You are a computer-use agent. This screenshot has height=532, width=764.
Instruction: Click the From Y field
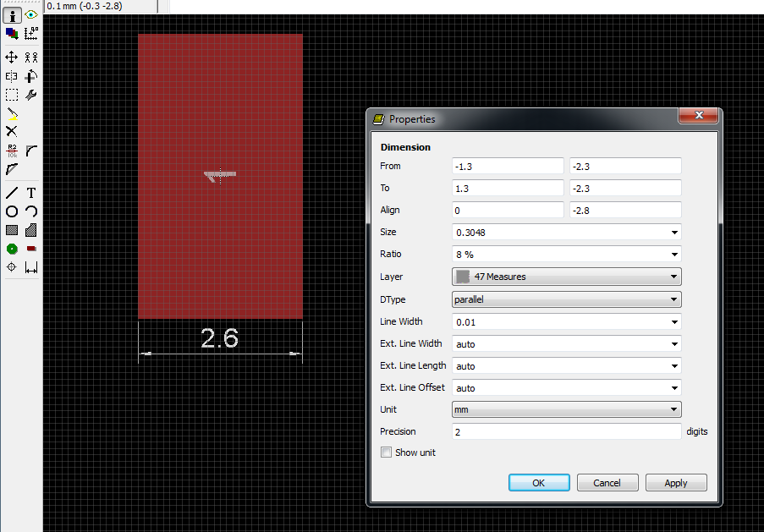click(625, 166)
